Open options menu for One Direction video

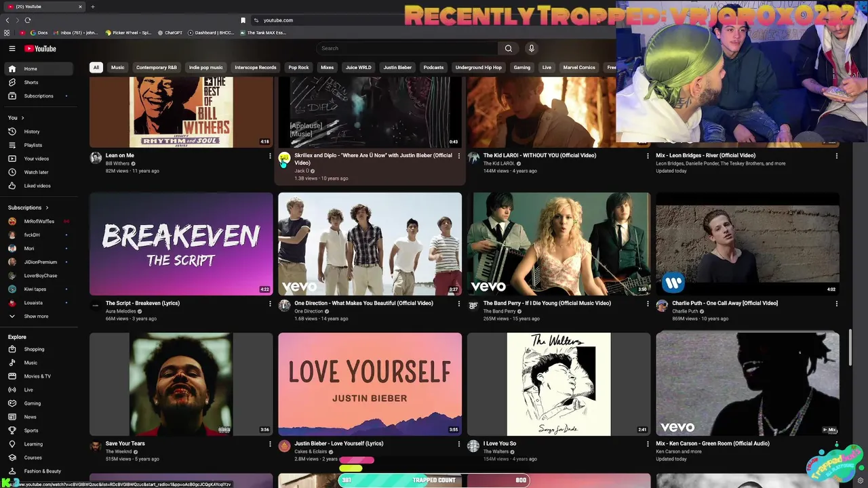pos(459,304)
